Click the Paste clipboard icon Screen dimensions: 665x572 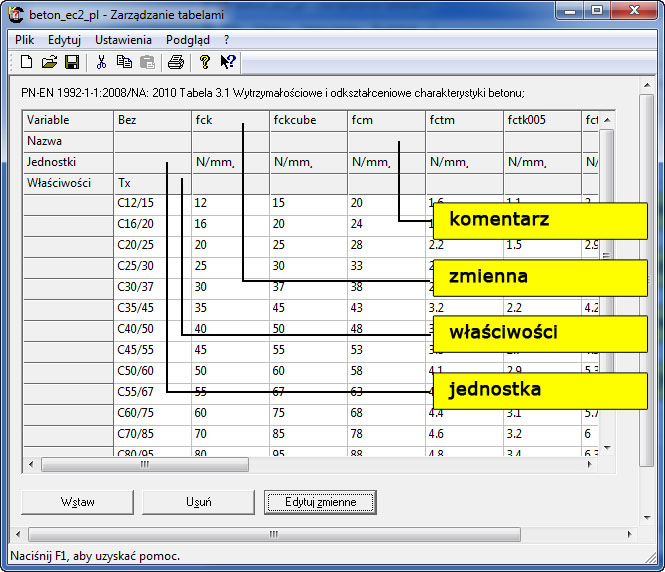coord(147,62)
